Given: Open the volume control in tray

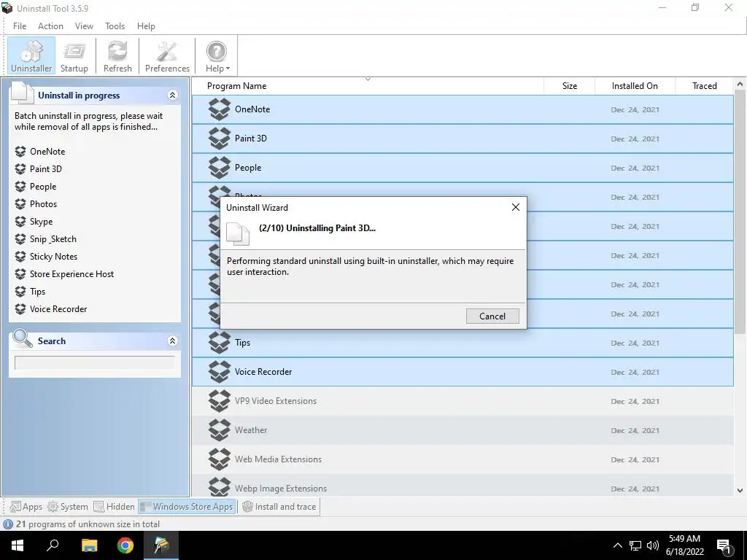Looking at the screenshot, I should pyautogui.click(x=653, y=545).
